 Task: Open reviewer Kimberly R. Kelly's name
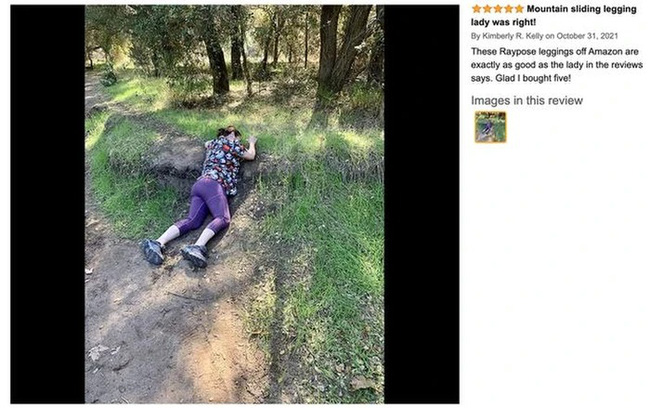pyautogui.click(x=512, y=36)
